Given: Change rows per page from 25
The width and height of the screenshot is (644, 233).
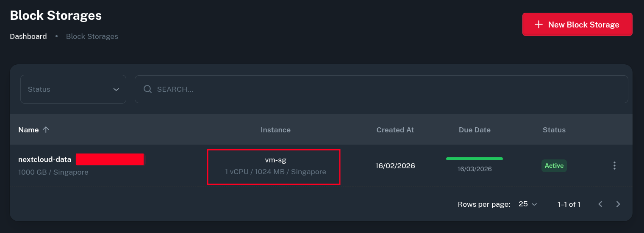Looking at the screenshot, I should (x=527, y=204).
